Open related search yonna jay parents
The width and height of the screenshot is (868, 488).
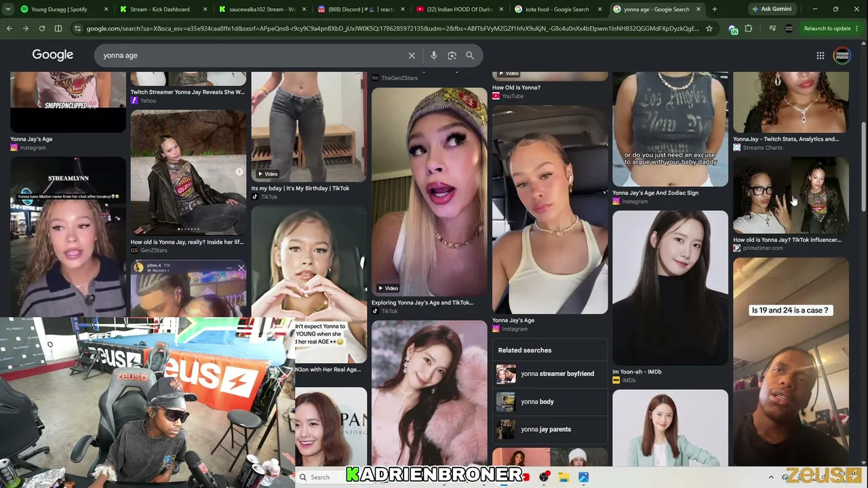tap(550, 429)
